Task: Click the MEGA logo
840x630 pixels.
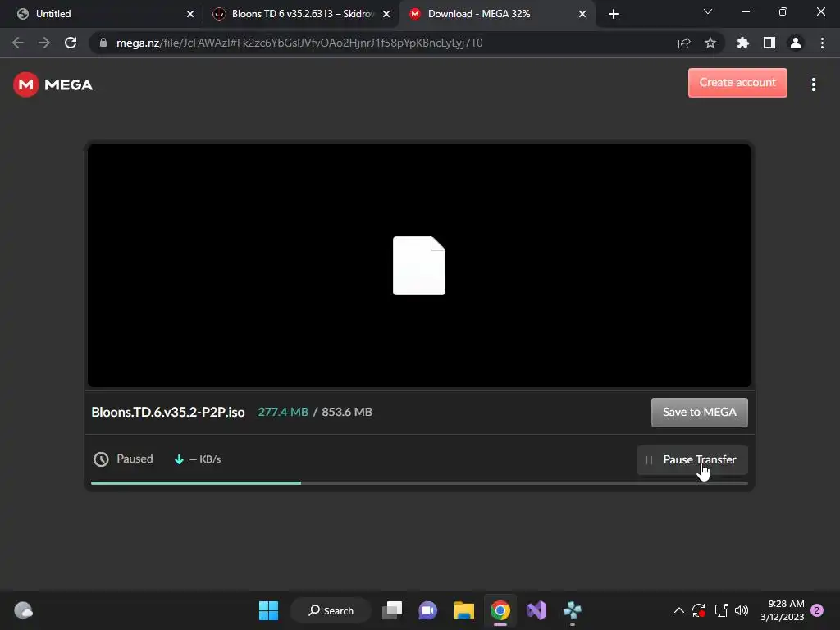Action: [x=52, y=84]
